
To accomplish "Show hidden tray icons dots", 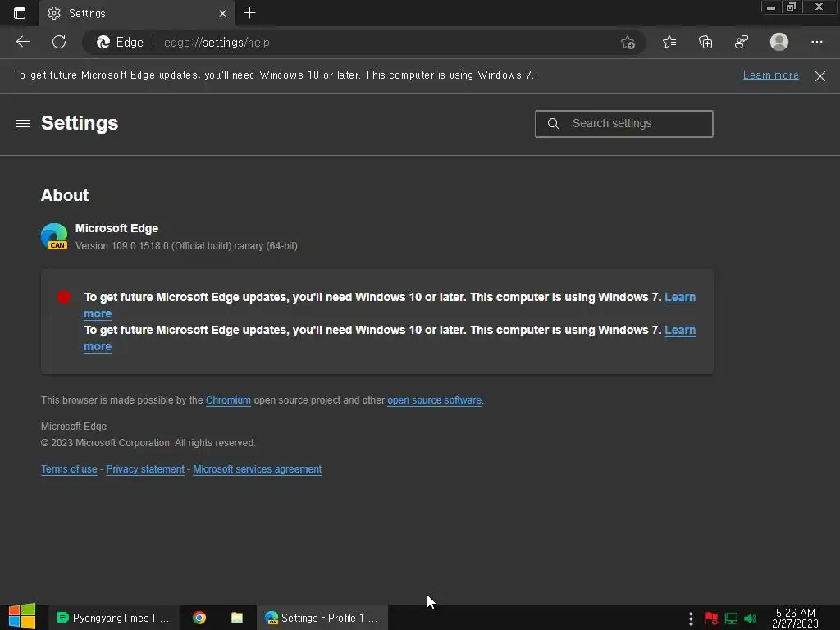I will pos(691,619).
